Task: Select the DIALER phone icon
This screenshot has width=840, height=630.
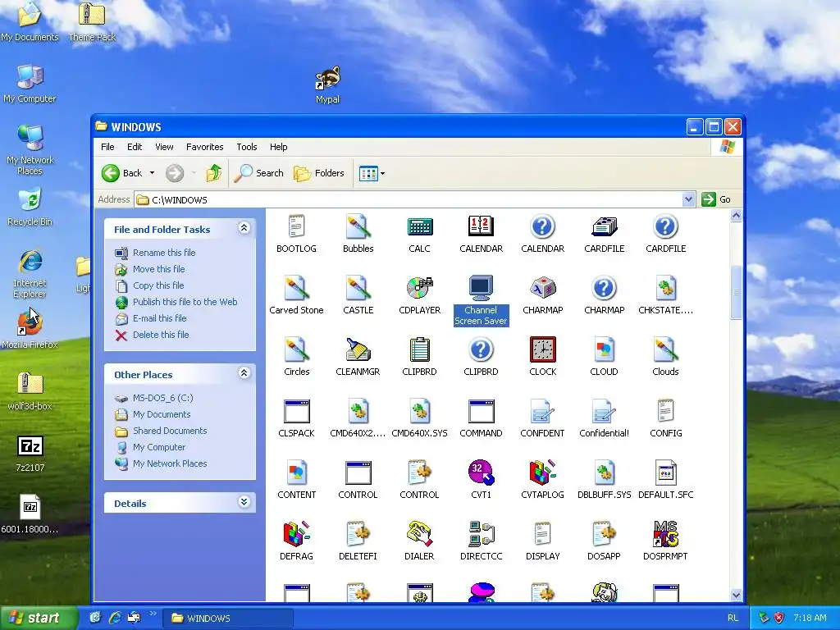Action: [419, 541]
